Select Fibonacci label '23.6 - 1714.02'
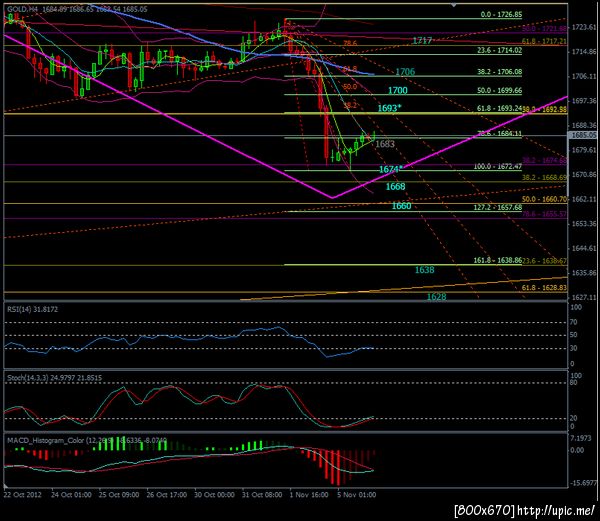Viewport: 600px width, 521px height. tap(499, 50)
